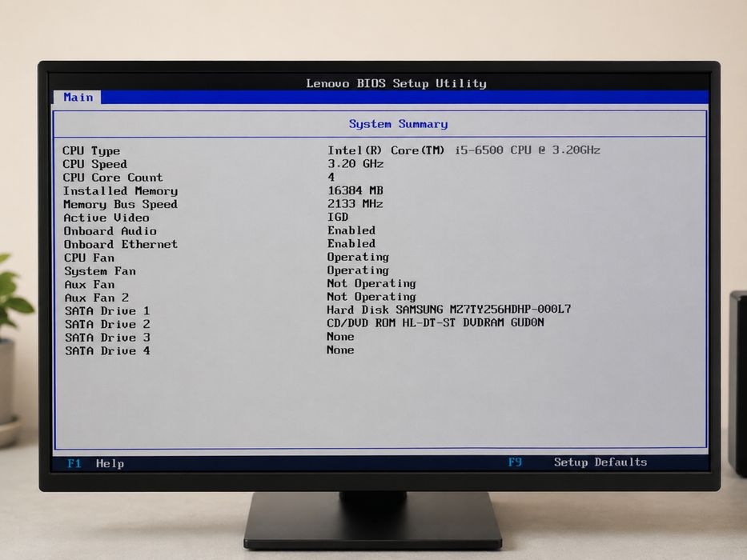This screenshot has width=747, height=560.
Task: Click the None value for SATA Drive 3
Action: tap(340, 337)
